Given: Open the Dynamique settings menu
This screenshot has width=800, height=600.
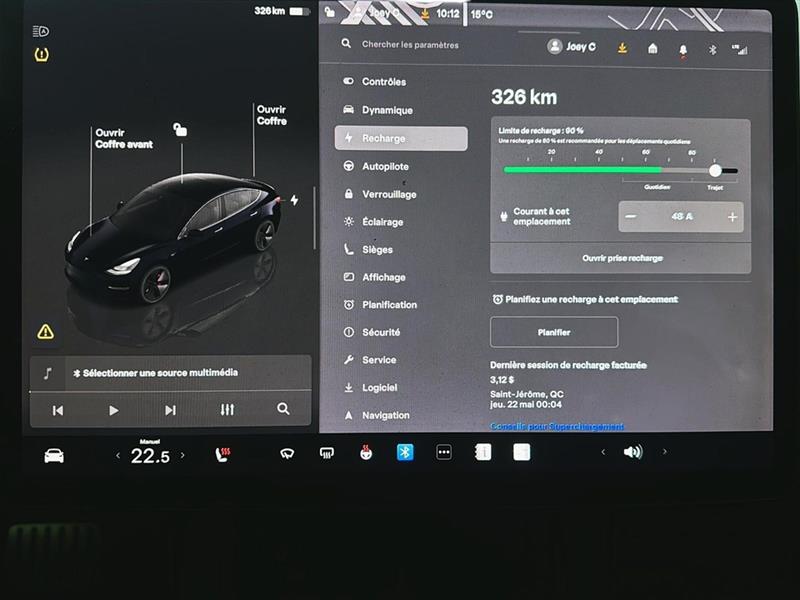Looking at the screenshot, I should point(378,110).
